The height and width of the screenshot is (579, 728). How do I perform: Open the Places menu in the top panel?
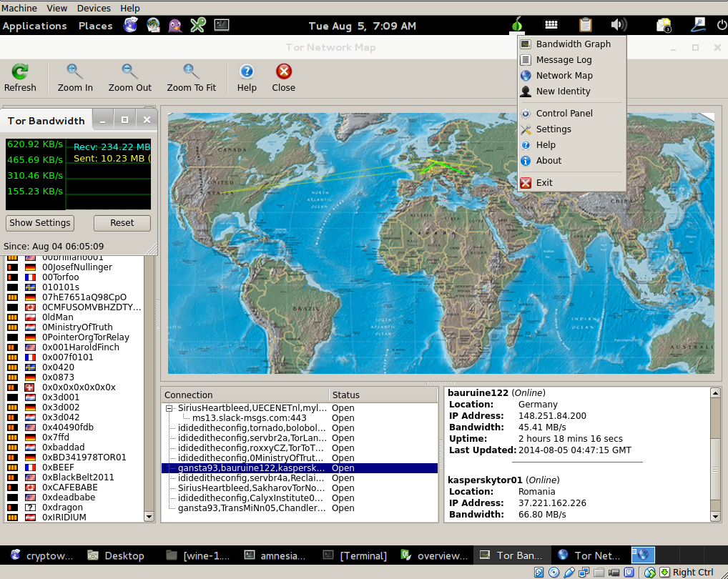click(96, 26)
